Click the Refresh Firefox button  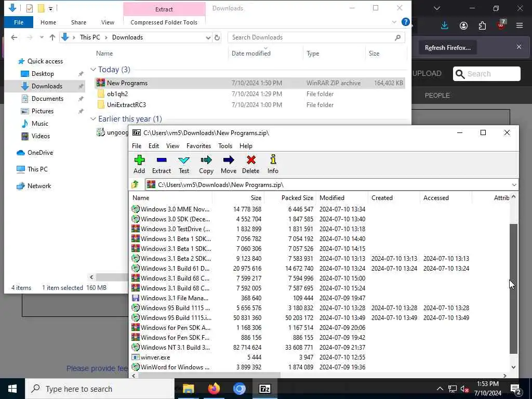tap(447, 48)
